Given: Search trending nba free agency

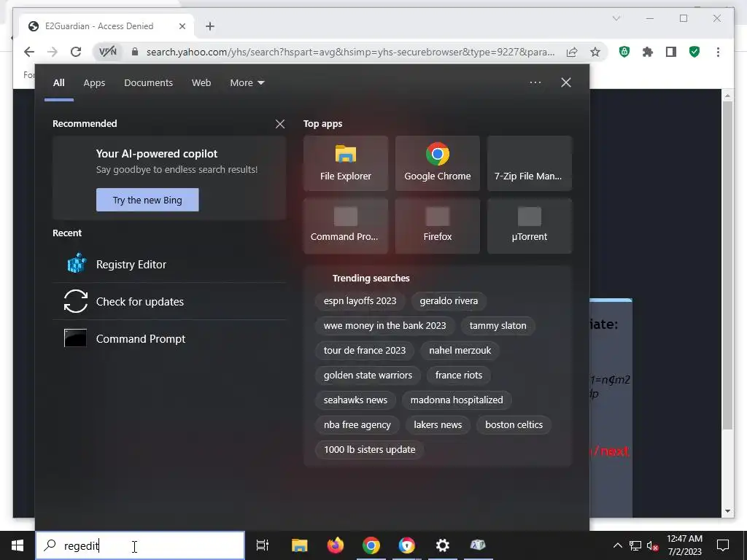Looking at the screenshot, I should pos(357,425).
